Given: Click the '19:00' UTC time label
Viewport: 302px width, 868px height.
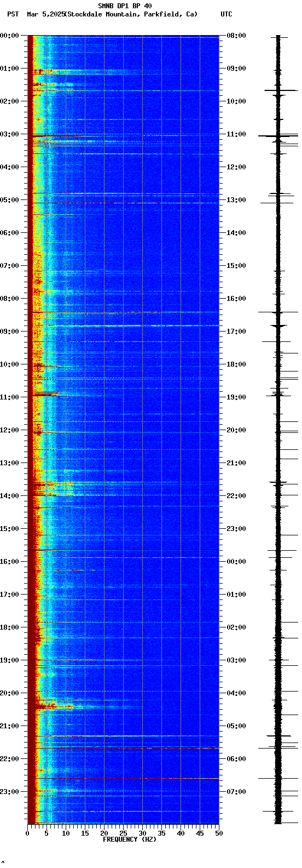Looking at the screenshot, I should [x=236, y=397].
